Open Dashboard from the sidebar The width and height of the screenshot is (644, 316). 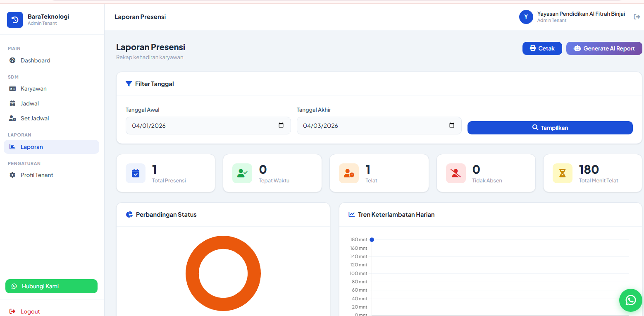[x=35, y=60]
